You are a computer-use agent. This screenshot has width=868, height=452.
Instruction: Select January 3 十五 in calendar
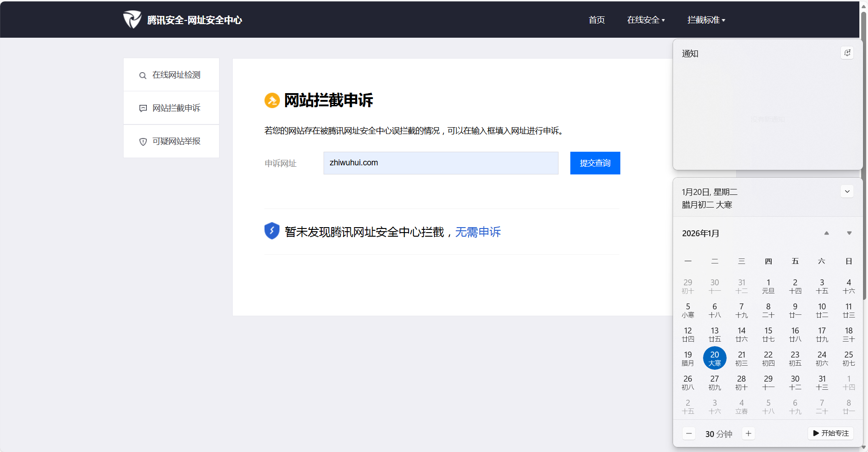[x=822, y=286]
